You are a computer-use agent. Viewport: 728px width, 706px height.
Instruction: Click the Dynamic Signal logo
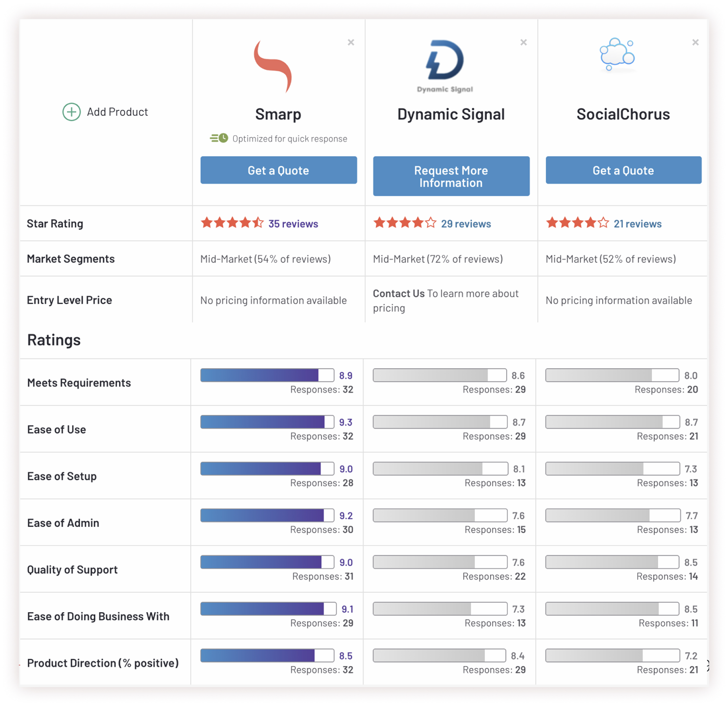pyautogui.click(x=445, y=66)
